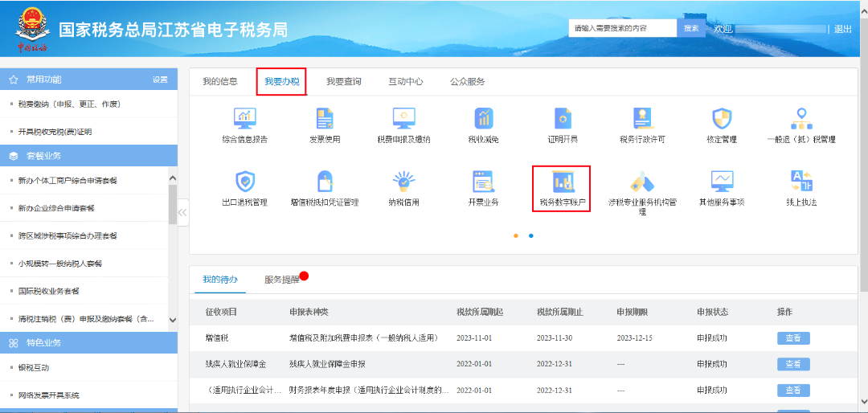The image size is (868, 413).
Task: Click 设置 in 常用功能 header
Action: coord(160,80)
